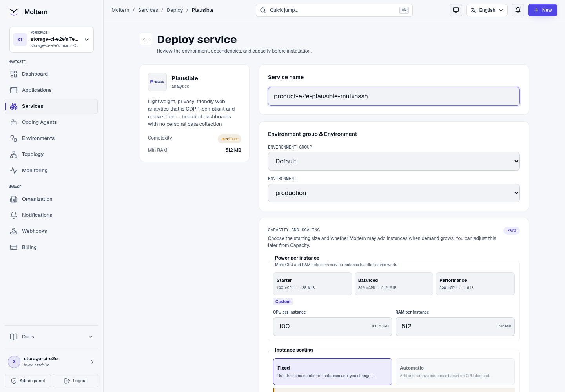Screen dimensions: 565x392
Task: Click the Plausible service logo thumbnail
Action: (x=157, y=82)
